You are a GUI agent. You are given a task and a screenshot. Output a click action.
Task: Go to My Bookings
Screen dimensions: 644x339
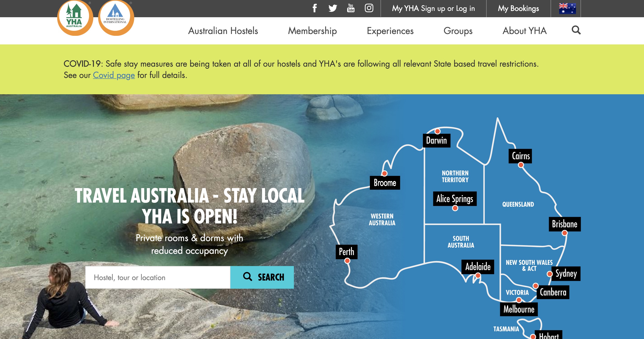[x=518, y=8]
